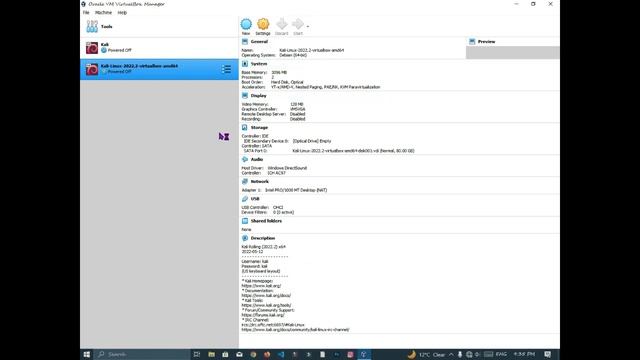The image size is (640, 360).
Task: Open the machine tools menu hamburger icon
Action: pyautogui.click(x=227, y=69)
